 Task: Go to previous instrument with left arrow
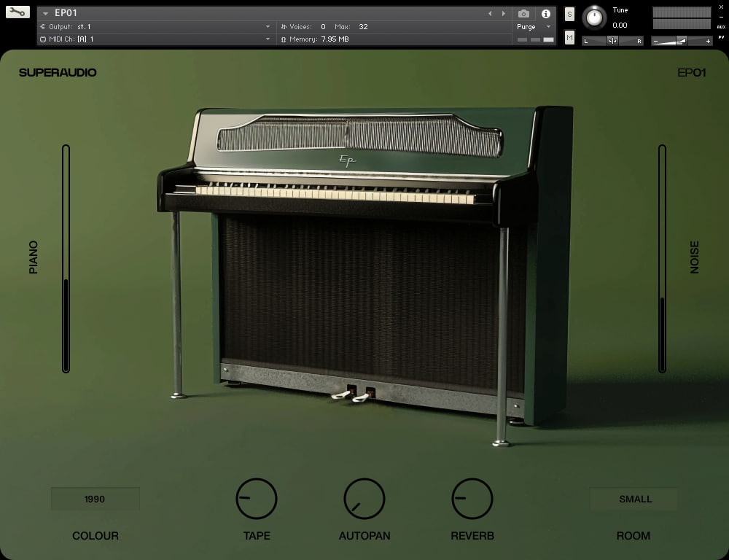[x=490, y=13]
